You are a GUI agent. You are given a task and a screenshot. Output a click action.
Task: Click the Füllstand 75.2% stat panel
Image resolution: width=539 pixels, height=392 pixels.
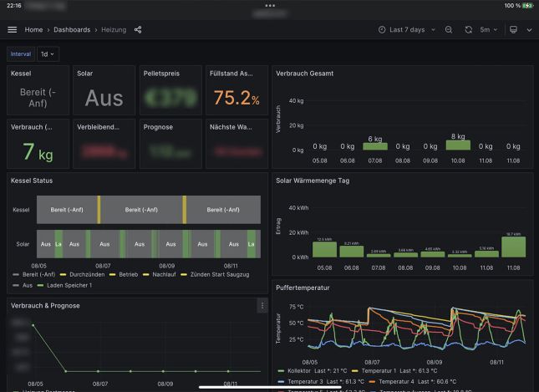click(x=236, y=90)
